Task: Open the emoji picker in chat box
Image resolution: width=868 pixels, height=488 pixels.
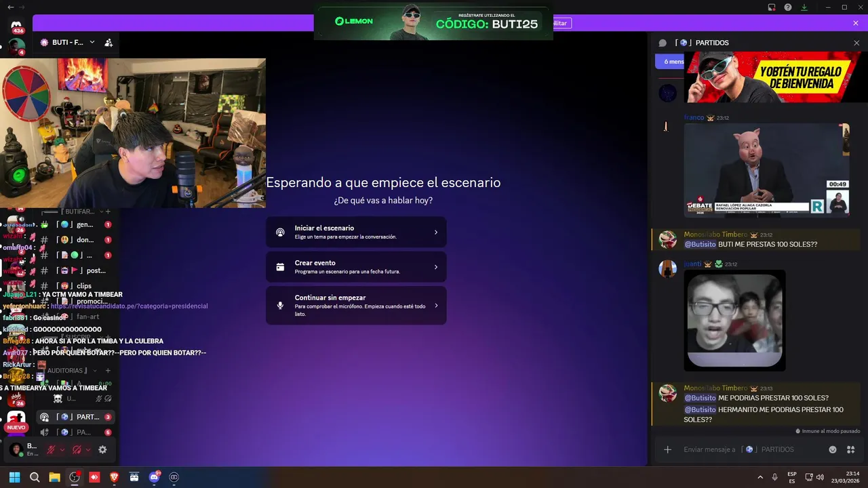Action: point(833,449)
